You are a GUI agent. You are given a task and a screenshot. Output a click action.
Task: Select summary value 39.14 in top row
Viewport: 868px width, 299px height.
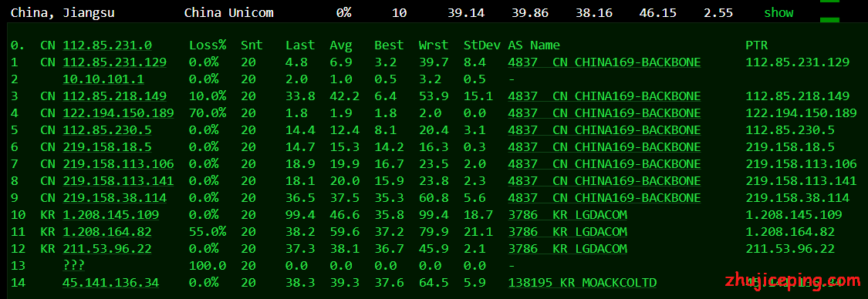point(466,12)
